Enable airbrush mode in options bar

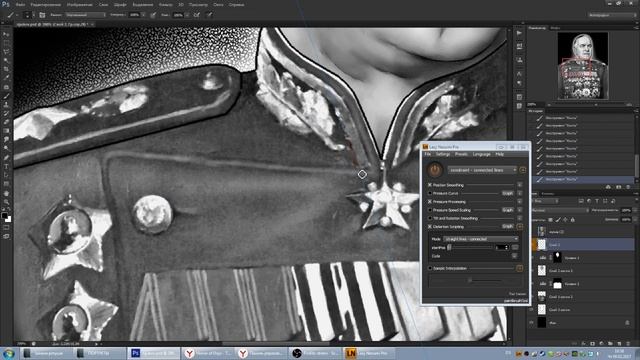[197, 15]
